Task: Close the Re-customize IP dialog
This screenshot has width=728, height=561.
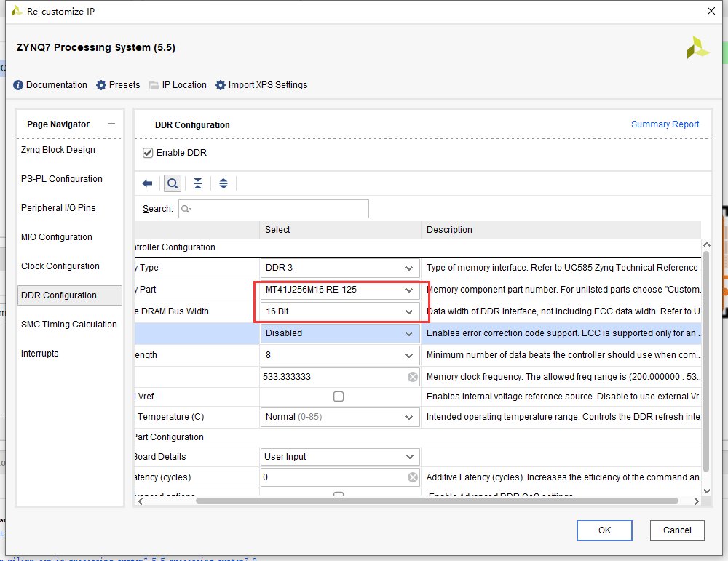Action: [x=711, y=11]
